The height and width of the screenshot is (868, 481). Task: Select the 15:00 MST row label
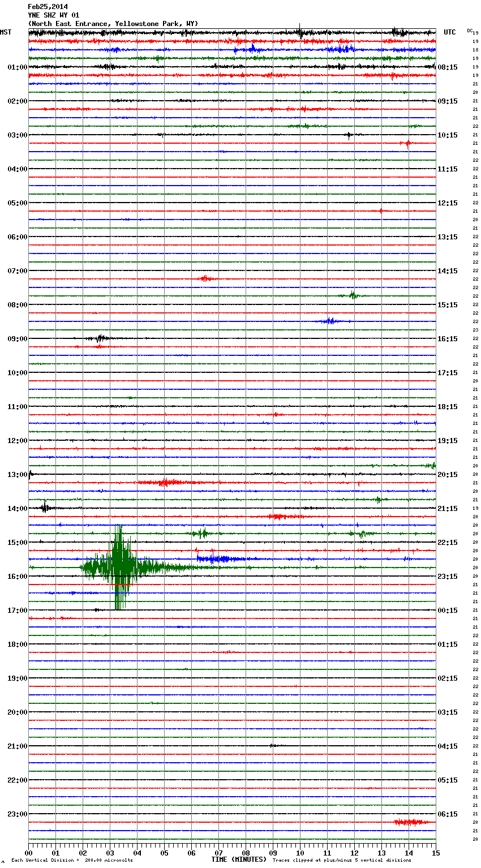coord(18,543)
